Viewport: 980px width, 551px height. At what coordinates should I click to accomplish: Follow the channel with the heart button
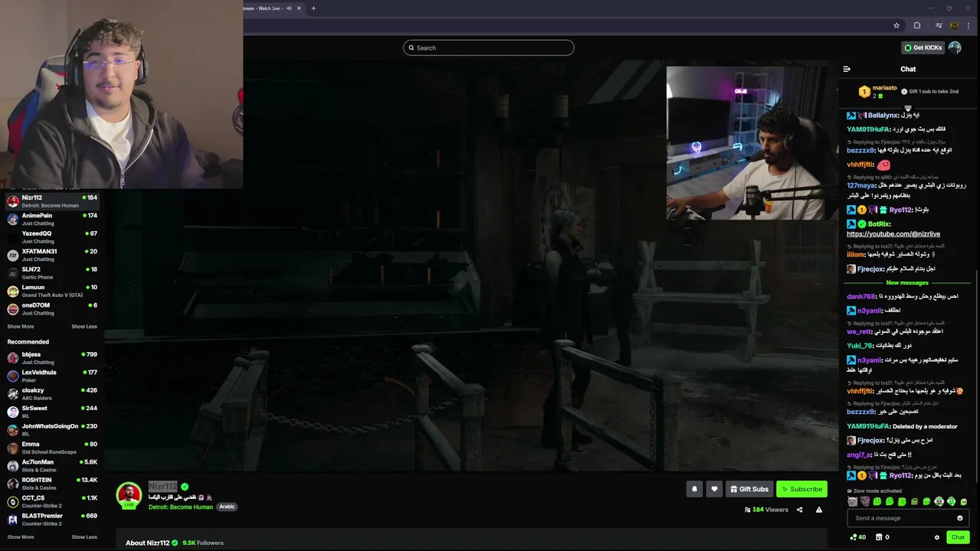click(x=714, y=489)
